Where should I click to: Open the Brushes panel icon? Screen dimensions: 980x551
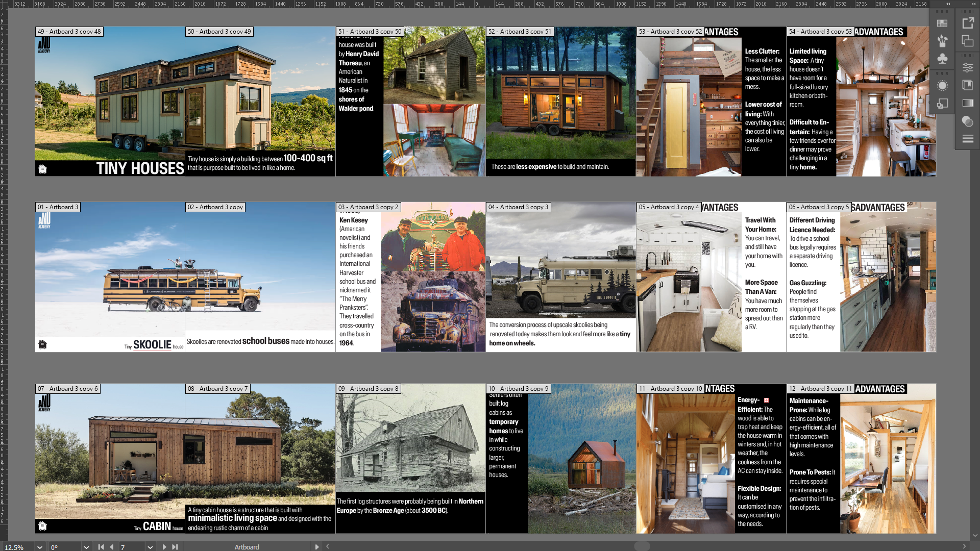pyautogui.click(x=942, y=41)
